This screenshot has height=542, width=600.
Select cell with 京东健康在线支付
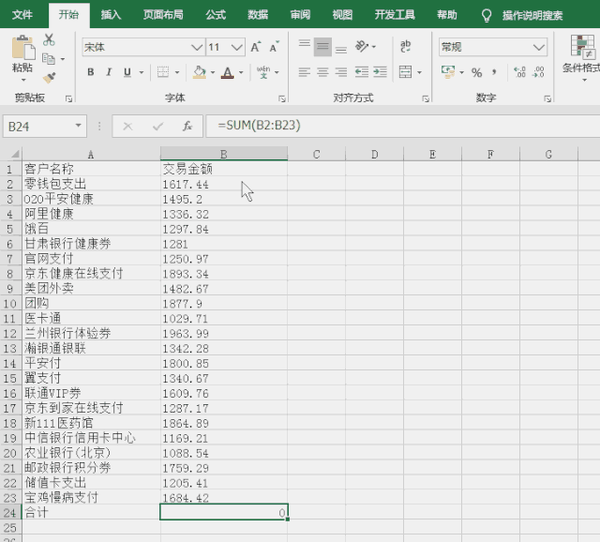tap(91, 274)
